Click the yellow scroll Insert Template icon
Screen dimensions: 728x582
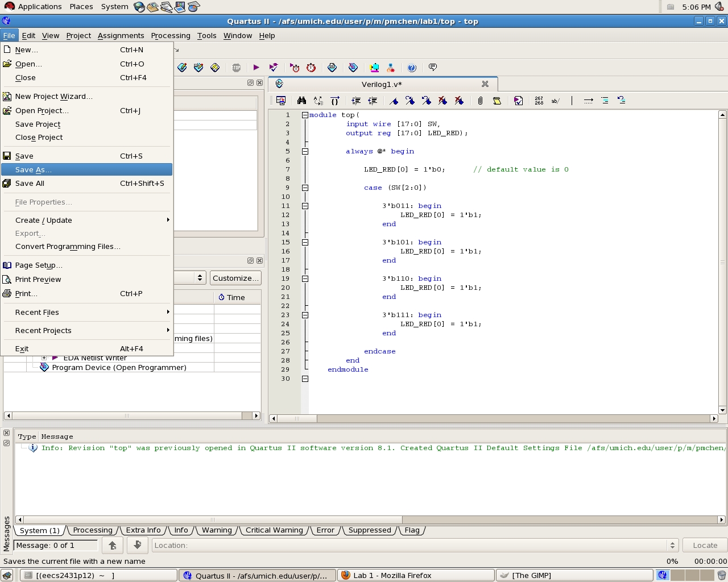[497, 101]
